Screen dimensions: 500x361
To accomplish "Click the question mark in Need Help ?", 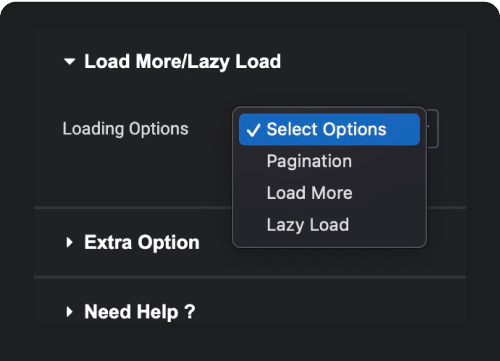I will tap(190, 312).
